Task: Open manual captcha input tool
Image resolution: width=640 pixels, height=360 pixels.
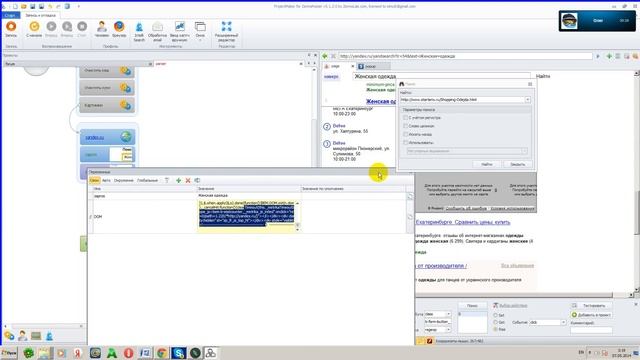Action: pyautogui.click(x=180, y=31)
